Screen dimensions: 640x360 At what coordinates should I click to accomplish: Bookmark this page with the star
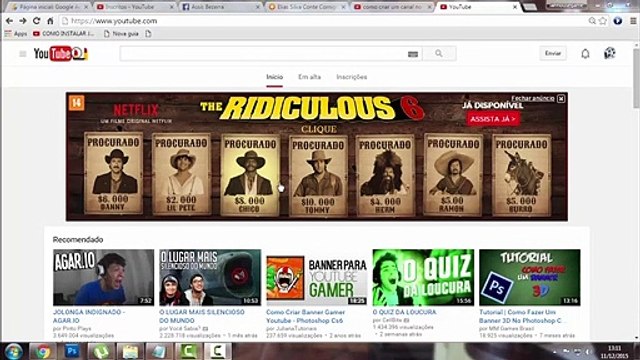[x=602, y=21]
